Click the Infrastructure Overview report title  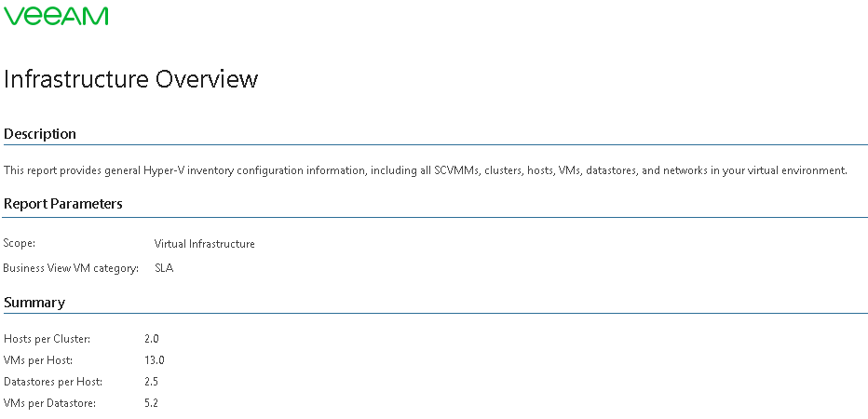pos(130,79)
